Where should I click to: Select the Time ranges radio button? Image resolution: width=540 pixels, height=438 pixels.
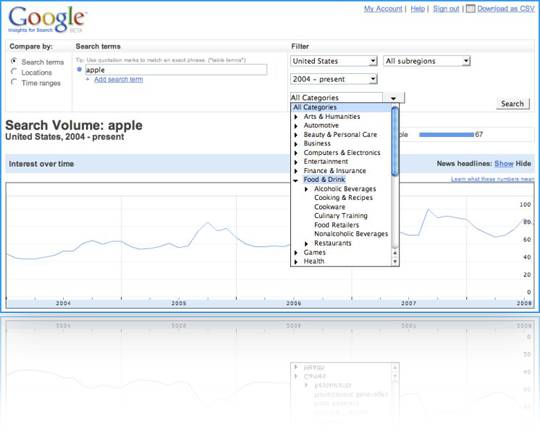(14, 82)
